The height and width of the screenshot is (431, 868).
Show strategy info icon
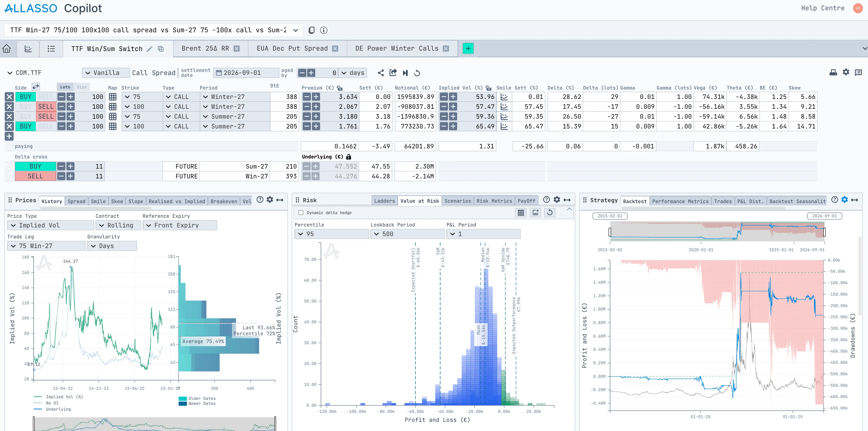pos(323,30)
